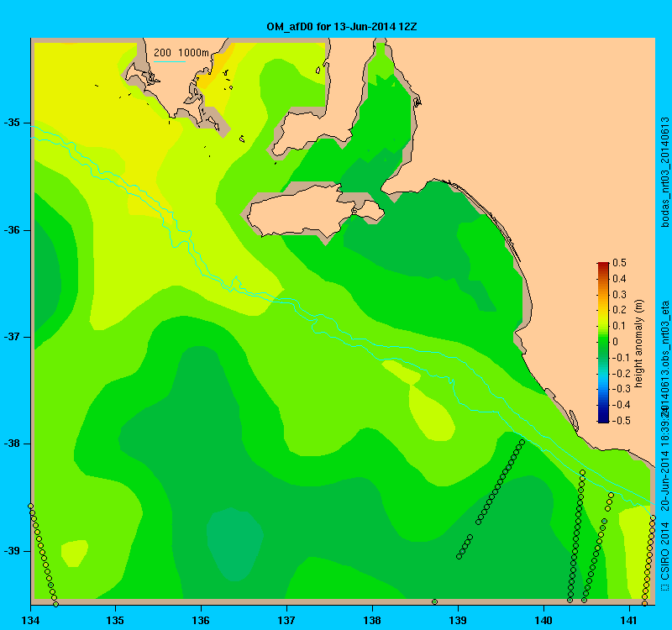The width and height of the screenshot is (672, 630).
Task: Click colorbar tick label "0.4"
Action: tap(619, 279)
